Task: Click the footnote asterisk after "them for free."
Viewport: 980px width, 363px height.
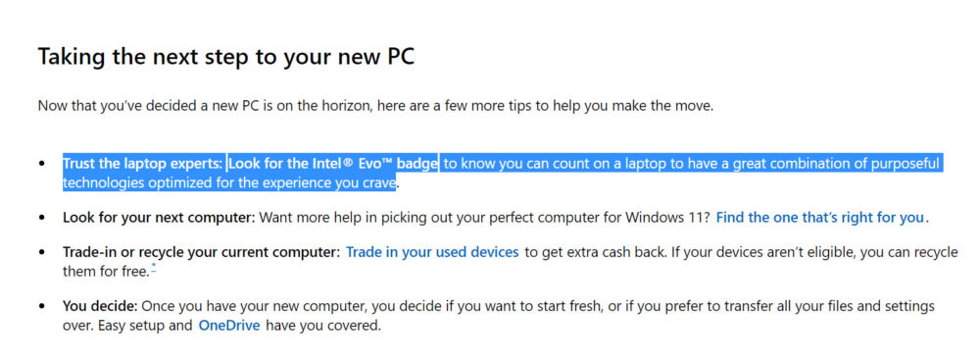Action: [x=154, y=268]
